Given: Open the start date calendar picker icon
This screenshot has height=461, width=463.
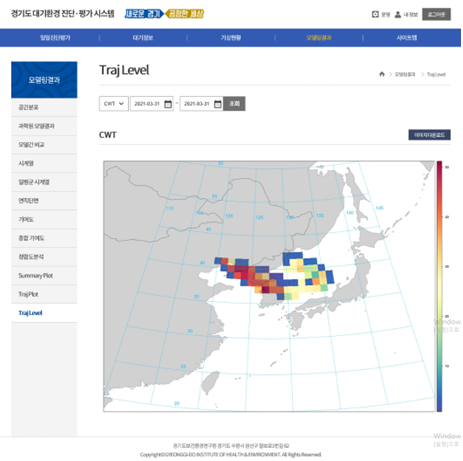Looking at the screenshot, I should click(168, 104).
